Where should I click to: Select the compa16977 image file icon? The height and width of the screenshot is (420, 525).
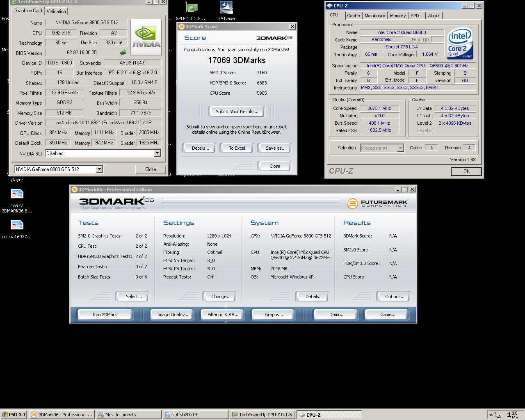tap(17, 229)
